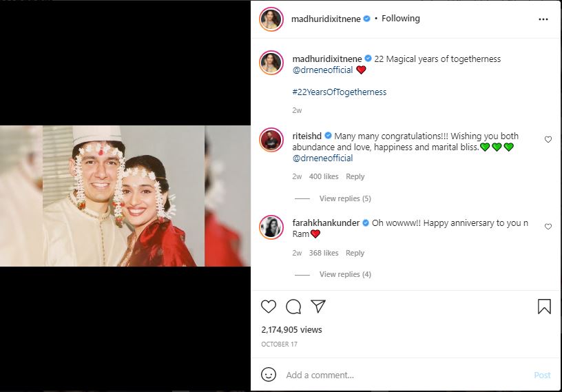The image size is (562, 392).
Task: Click farahkhankunder profile avatar
Action: point(271,227)
